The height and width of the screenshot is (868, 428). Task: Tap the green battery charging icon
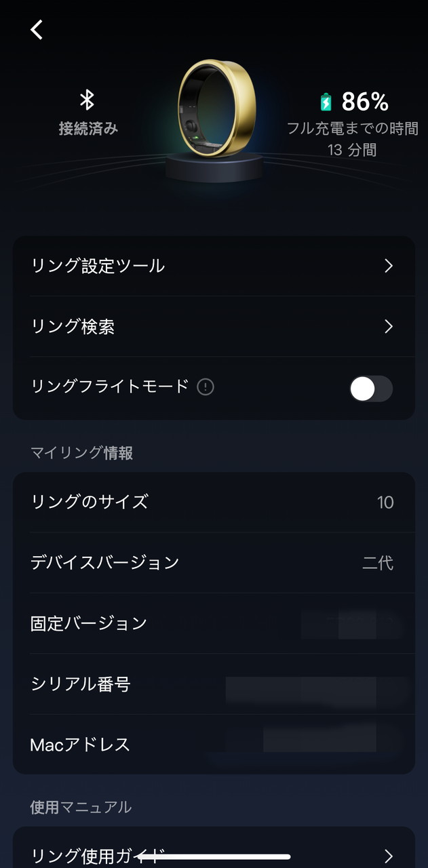[326, 102]
